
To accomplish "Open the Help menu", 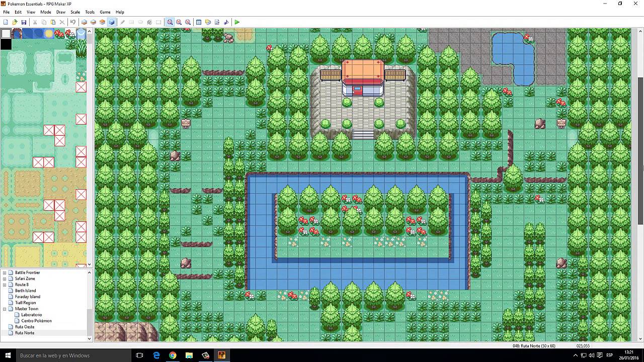I will coord(120,12).
